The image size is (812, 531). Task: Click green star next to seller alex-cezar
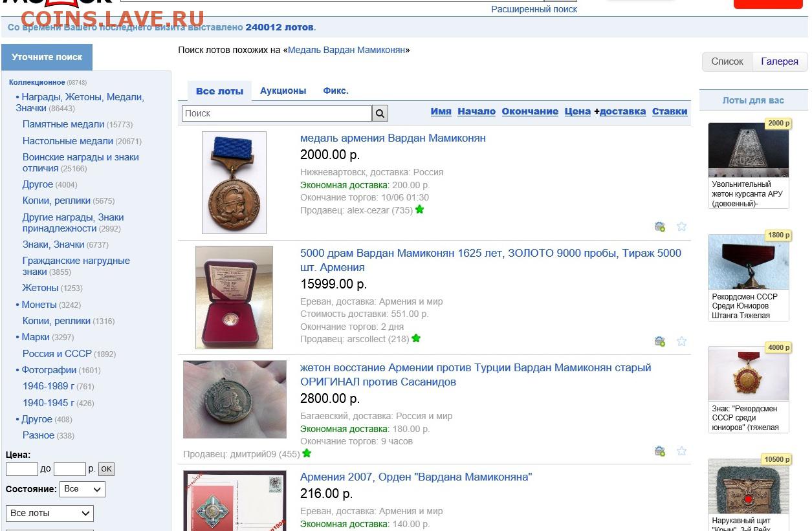pyautogui.click(x=420, y=210)
